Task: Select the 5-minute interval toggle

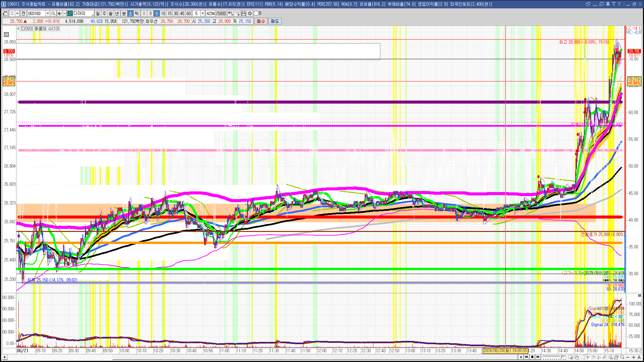Action: [x=156, y=13]
